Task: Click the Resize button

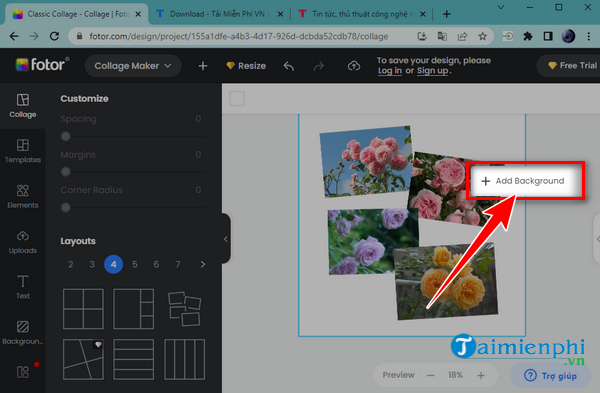Action: (x=246, y=66)
